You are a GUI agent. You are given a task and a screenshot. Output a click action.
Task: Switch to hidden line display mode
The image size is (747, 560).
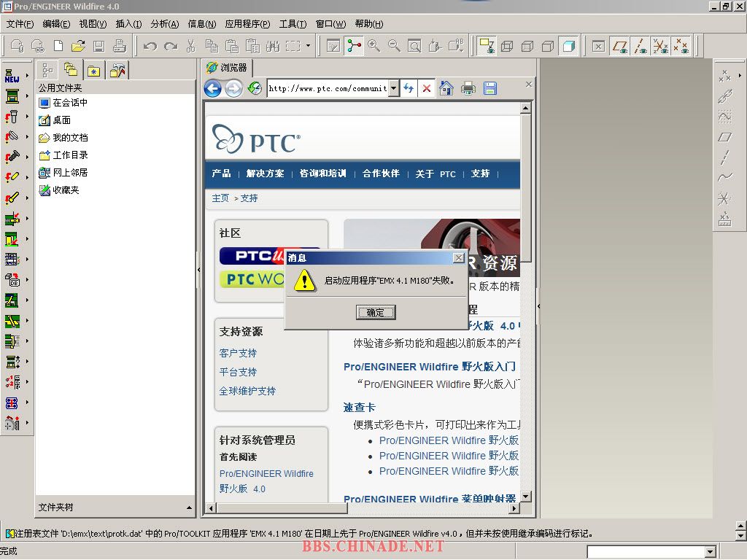[x=527, y=46]
